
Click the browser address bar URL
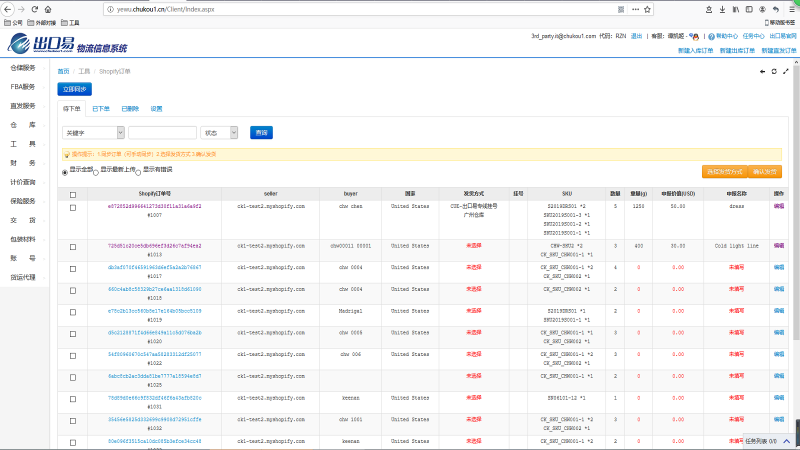tap(165, 9)
